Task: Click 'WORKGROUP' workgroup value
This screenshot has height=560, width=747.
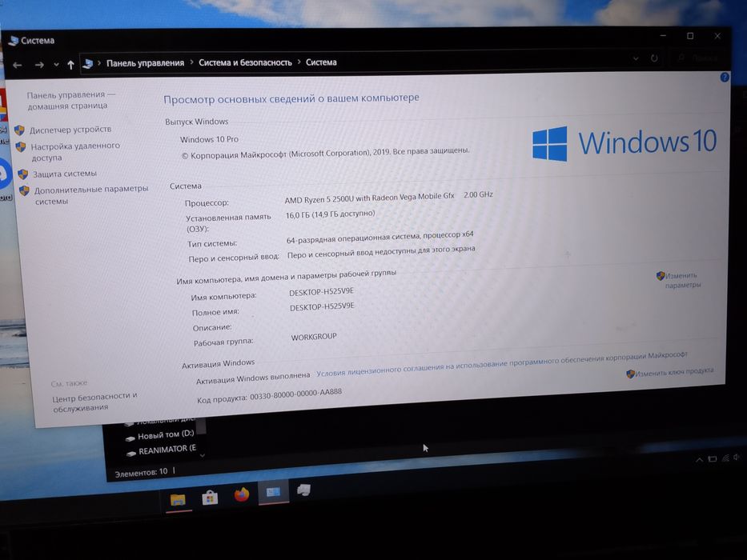Action: tap(314, 337)
